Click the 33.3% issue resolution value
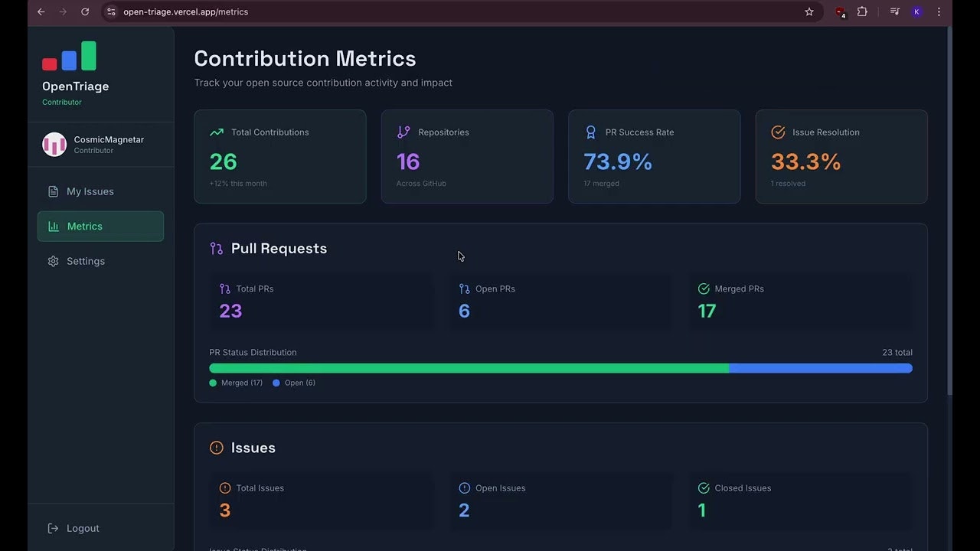This screenshot has height=551, width=980. tap(805, 161)
